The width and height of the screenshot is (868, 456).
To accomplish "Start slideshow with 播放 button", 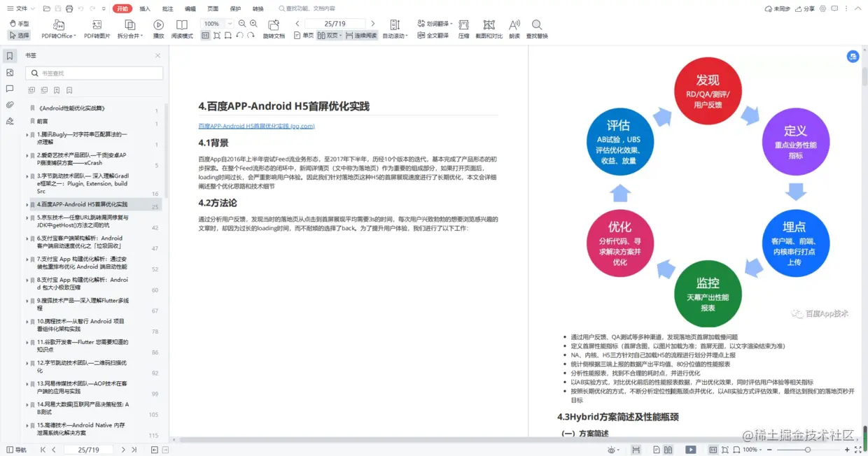I will tap(159, 29).
